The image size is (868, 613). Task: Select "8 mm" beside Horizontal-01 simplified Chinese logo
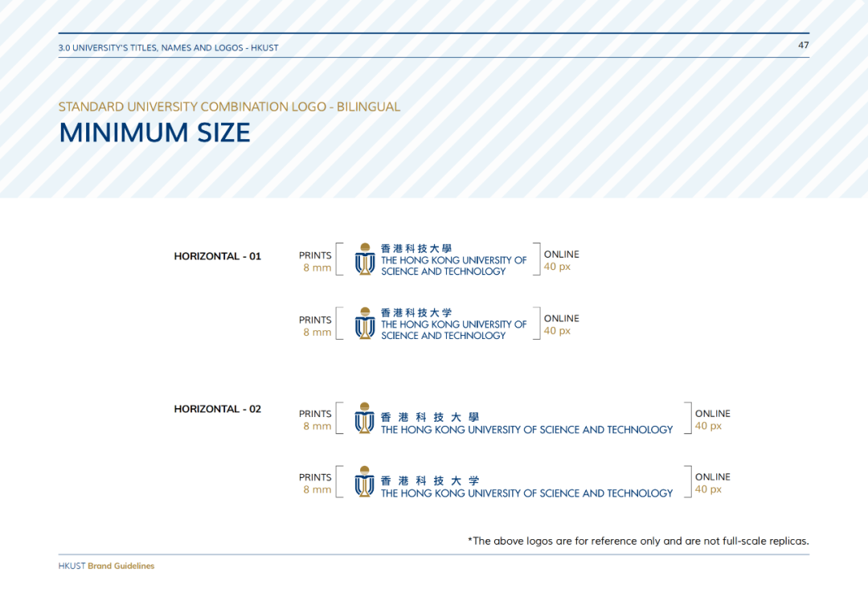tap(317, 333)
